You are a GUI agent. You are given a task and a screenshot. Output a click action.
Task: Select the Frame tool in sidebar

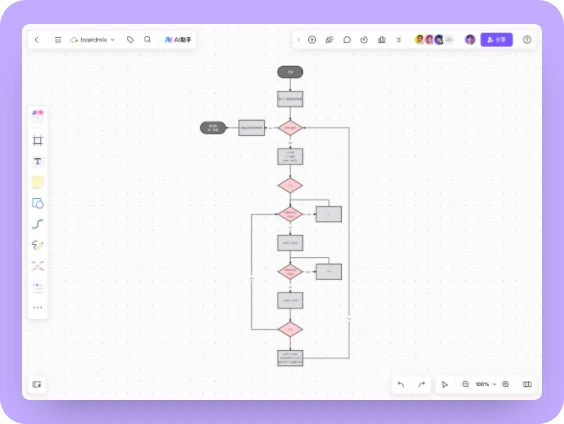tap(37, 141)
